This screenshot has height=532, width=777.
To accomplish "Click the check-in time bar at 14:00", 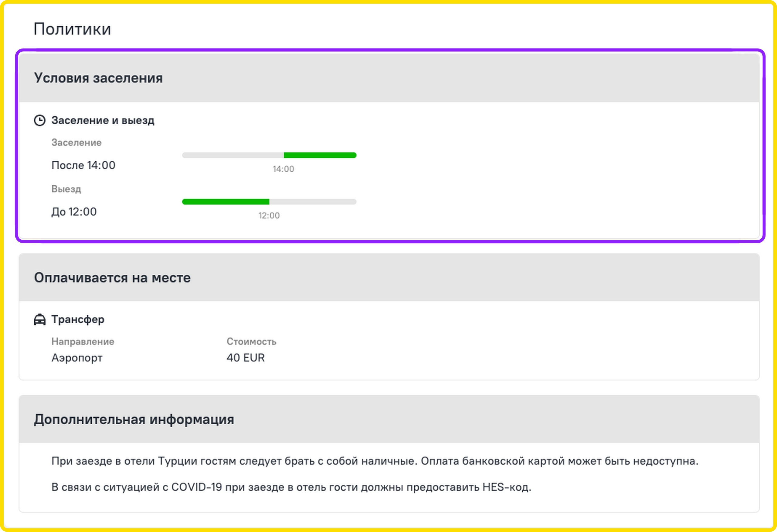I will [x=269, y=155].
